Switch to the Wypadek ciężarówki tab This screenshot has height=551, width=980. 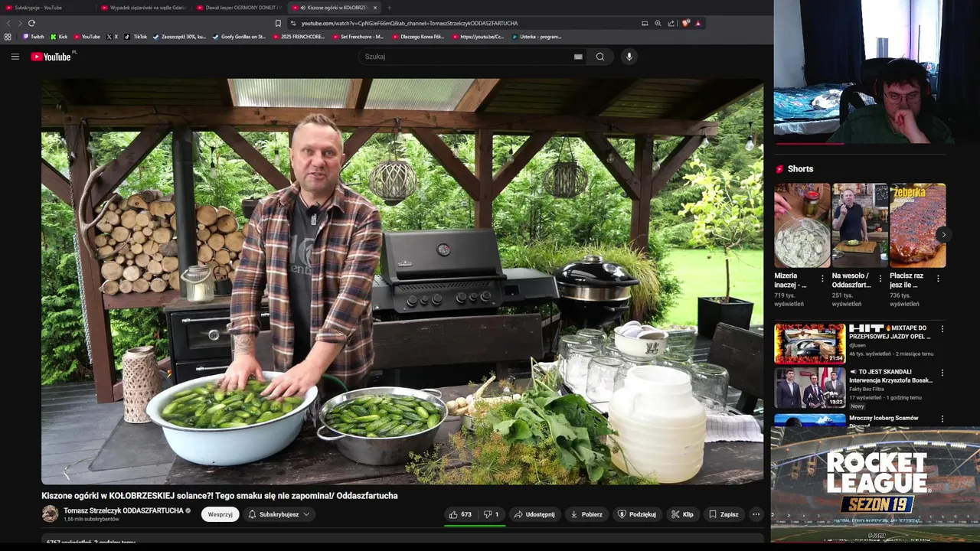143,8
